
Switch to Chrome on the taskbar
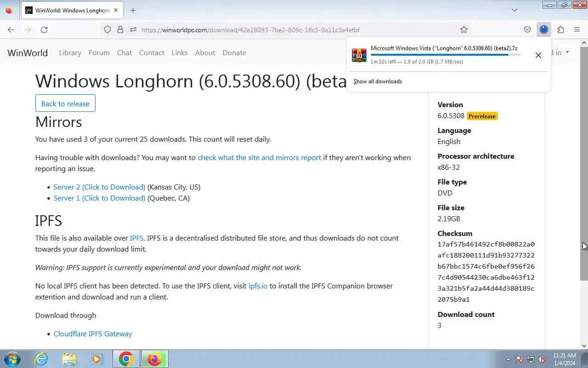pos(126,359)
